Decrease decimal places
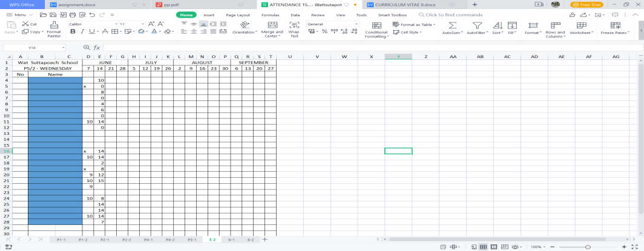 tap(354, 31)
